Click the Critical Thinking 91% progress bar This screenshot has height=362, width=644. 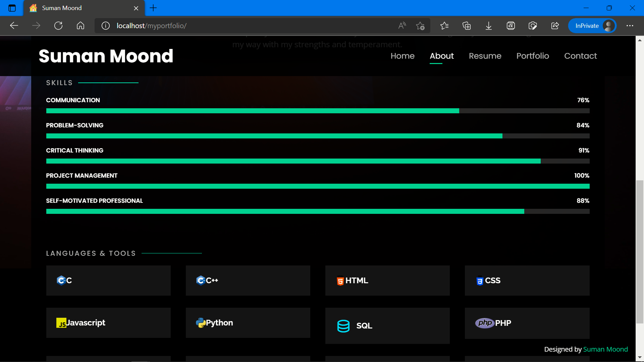click(318, 161)
